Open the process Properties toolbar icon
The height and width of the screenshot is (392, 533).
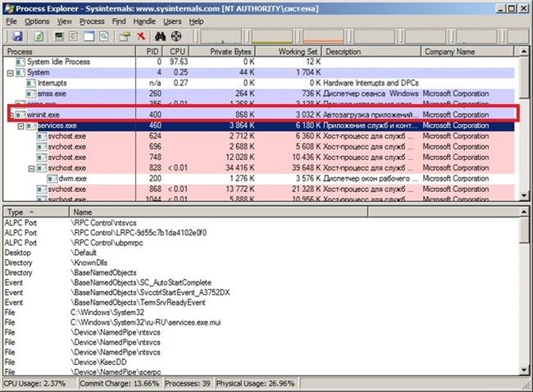pos(125,36)
